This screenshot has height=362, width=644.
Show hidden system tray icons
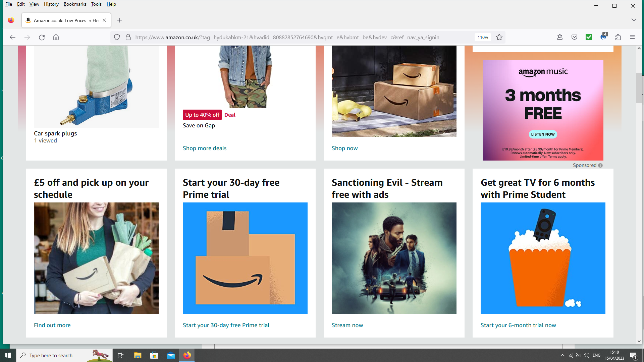562,355
